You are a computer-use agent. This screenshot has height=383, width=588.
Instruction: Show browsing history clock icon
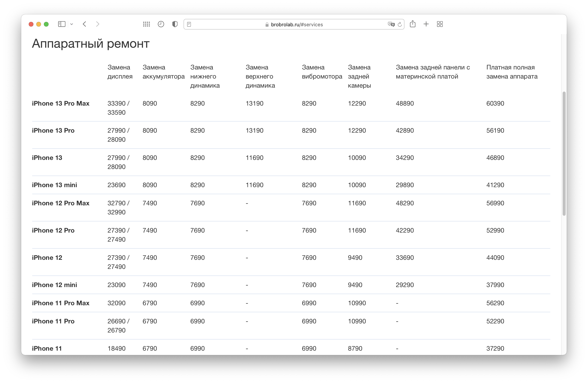tap(161, 24)
